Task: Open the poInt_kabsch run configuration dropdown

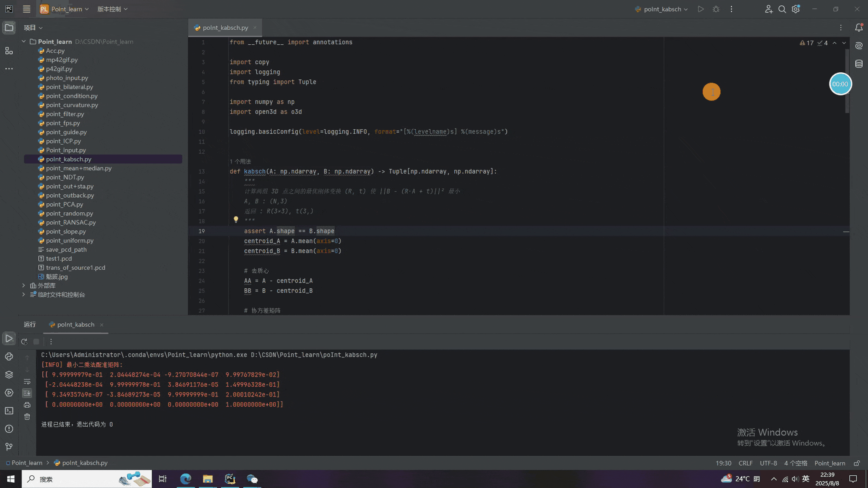Action: point(661,9)
